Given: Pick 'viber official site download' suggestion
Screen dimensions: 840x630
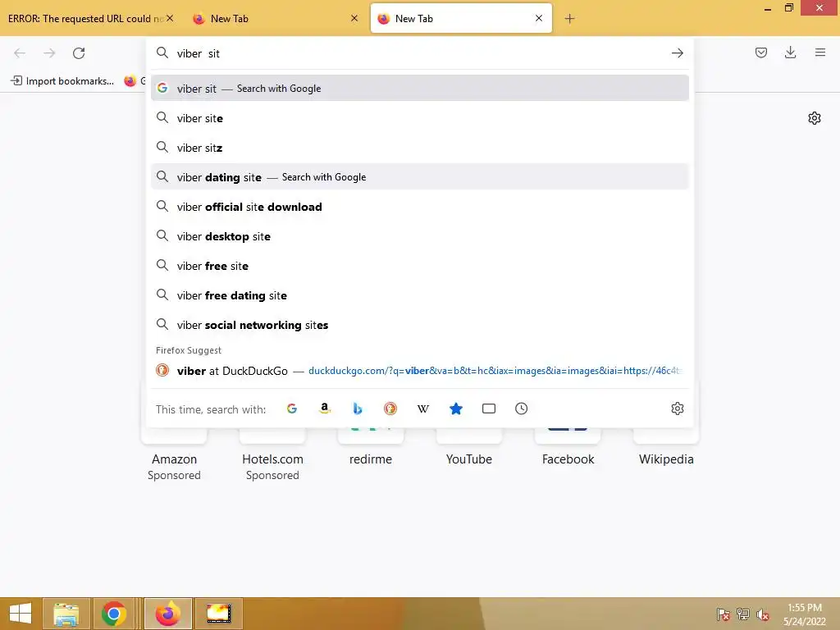Looking at the screenshot, I should pyautogui.click(x=420, y=207).
